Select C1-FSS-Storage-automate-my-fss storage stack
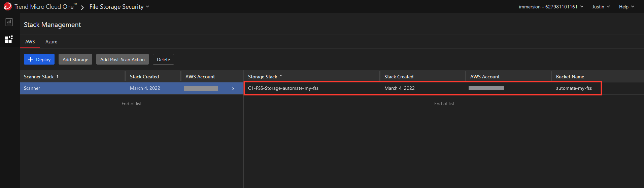Image resolution: width=644 pixels, height=188 pixels. [283, 88]
